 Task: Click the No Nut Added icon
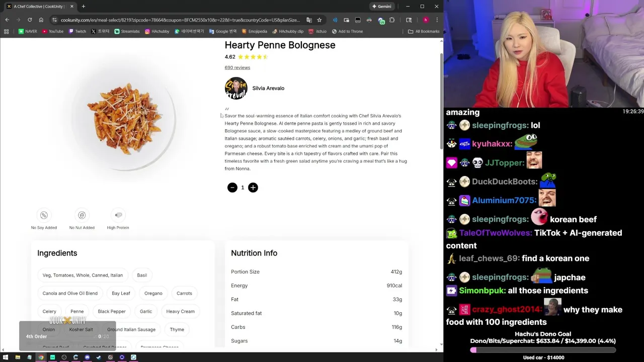point(82,215)
